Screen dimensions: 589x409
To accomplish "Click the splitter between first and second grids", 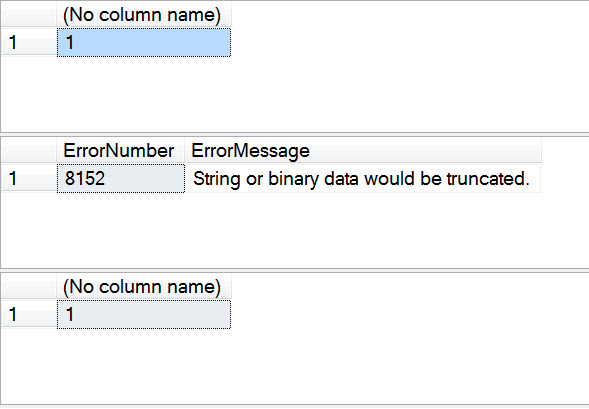I will (x=294, y=134).
